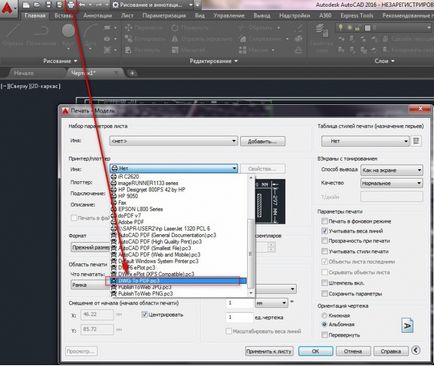Enable Штемпель вкл. checkbox
Image resolution: width=434 pixels, height=366 pixels.
pos(324,283)
